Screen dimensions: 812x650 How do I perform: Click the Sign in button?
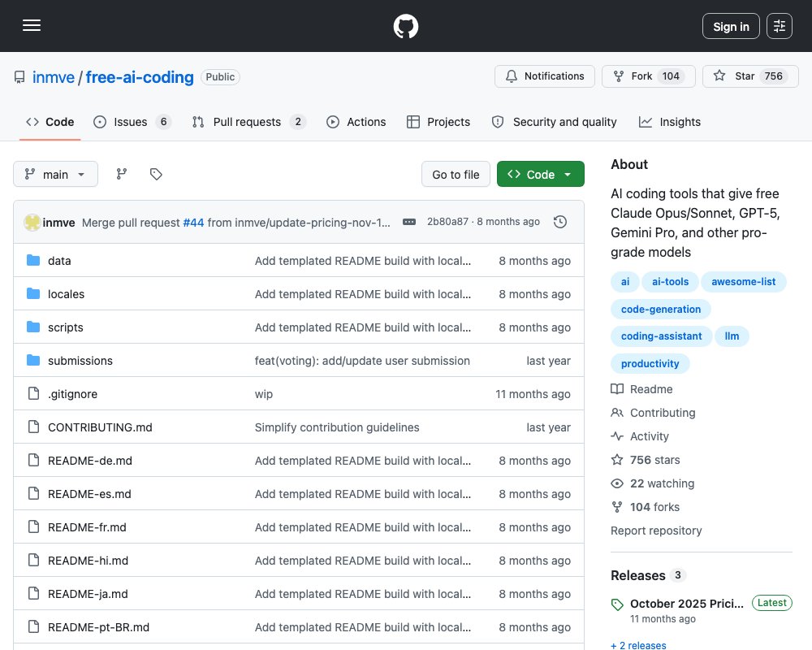[731, 27]
